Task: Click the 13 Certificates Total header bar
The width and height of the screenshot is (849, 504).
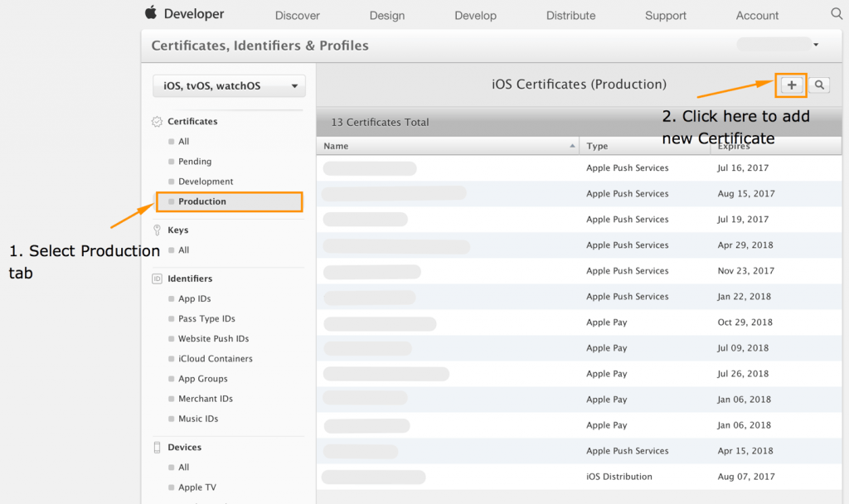Action: tap(381, 121)
